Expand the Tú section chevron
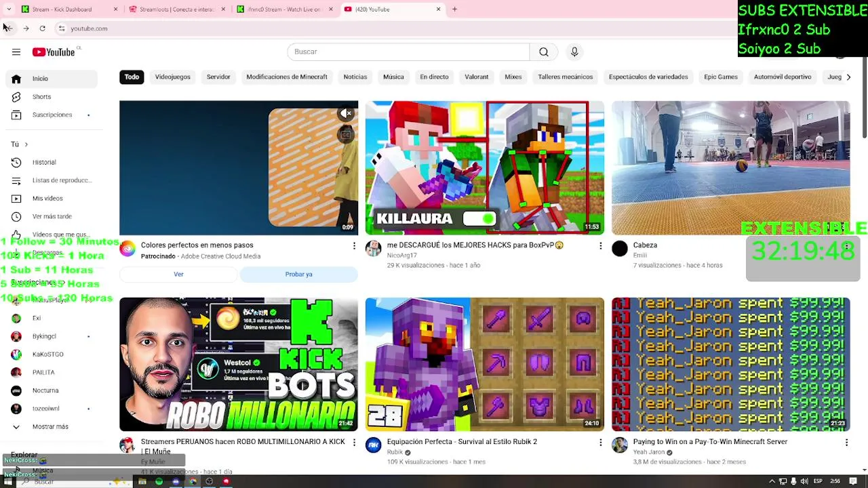The image size is (868, 488). click(x=26, y=144)
